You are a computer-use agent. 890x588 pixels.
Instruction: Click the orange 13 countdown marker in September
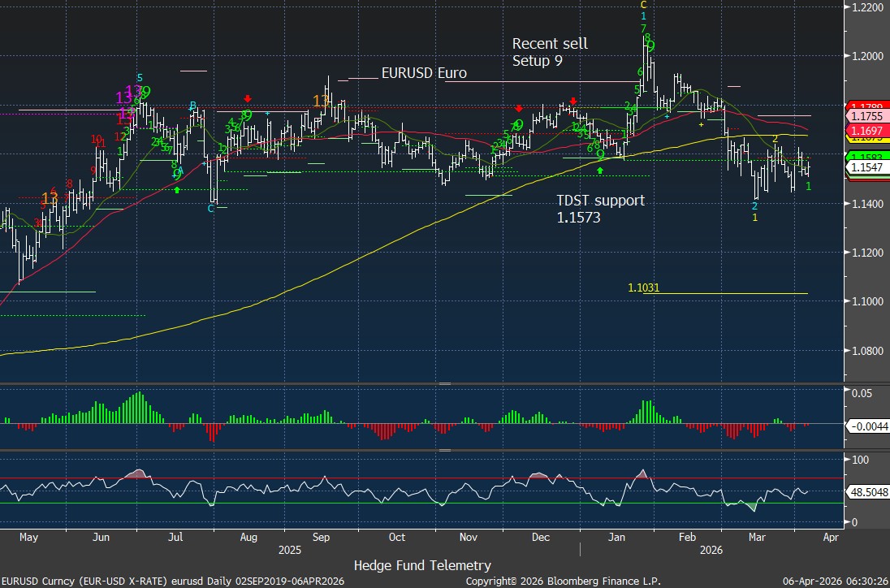(322, 101)
